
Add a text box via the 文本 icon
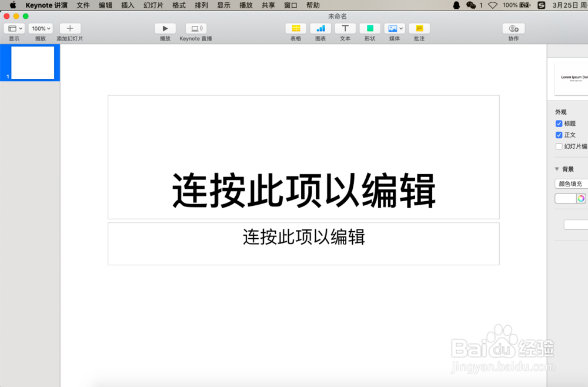tap(345, 28)
